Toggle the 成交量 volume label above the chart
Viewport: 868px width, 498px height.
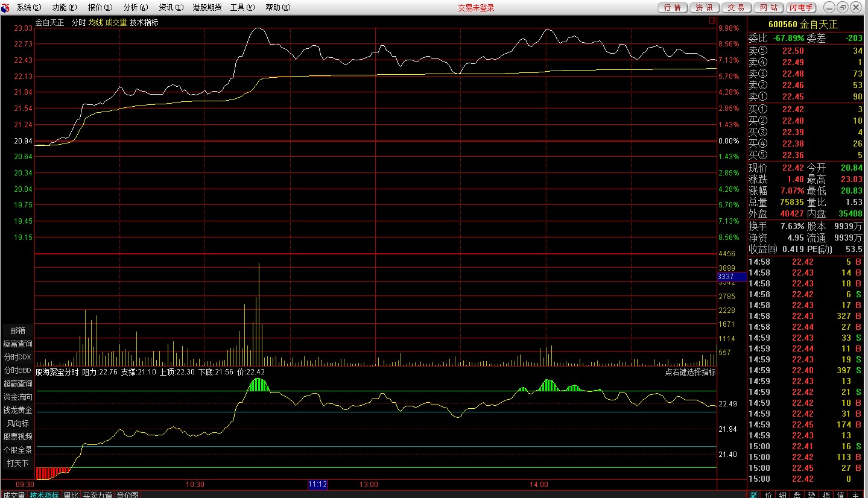116,22
